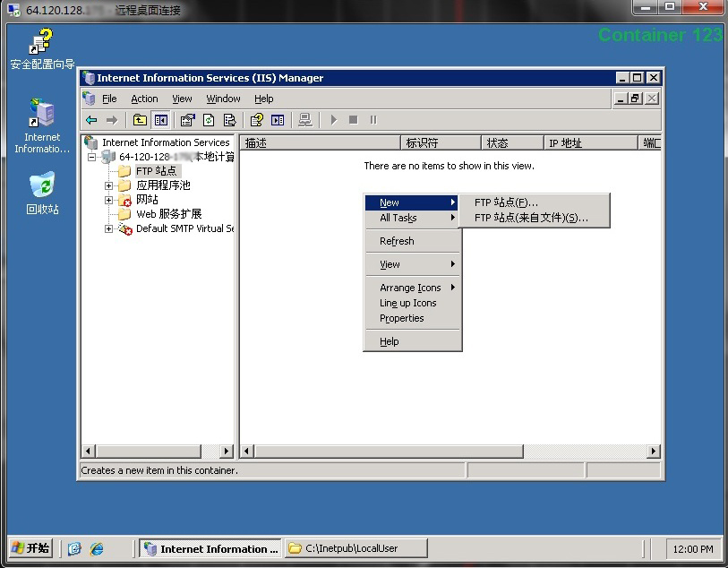Open the Properties toolbar icon

click(187, 120)
